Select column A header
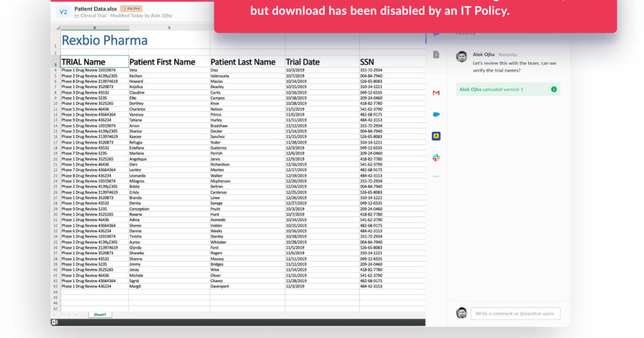Screen dimensions: 644x338 pos(95,27)
